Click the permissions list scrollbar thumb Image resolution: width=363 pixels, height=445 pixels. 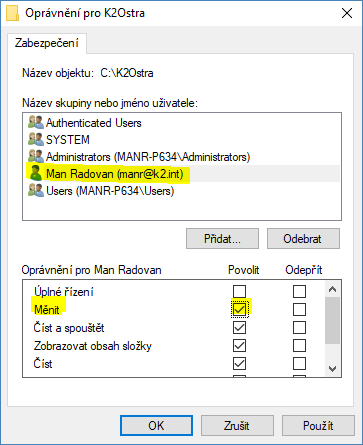click(x=332, y=320)
